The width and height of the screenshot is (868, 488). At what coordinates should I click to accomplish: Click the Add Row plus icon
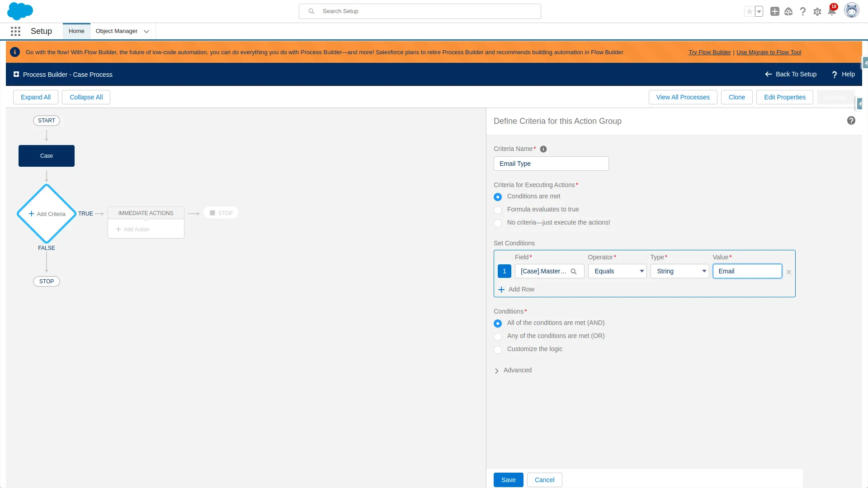tap(501, 289)
